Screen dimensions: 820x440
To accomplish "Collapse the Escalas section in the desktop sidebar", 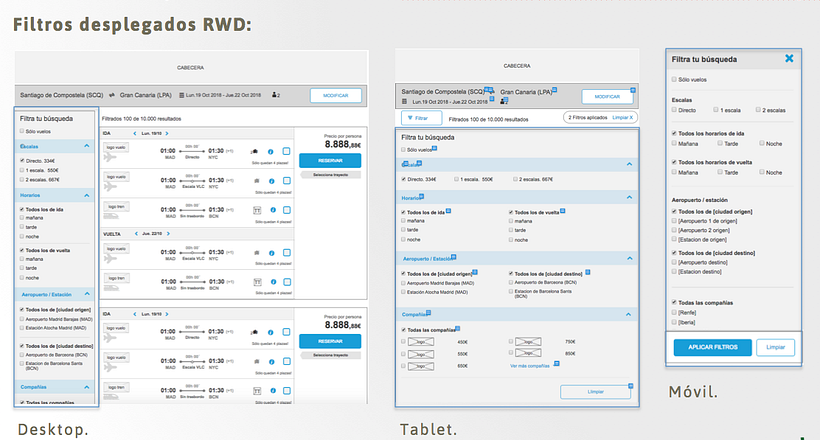I will pyautogui.click(x=87, y=146).
